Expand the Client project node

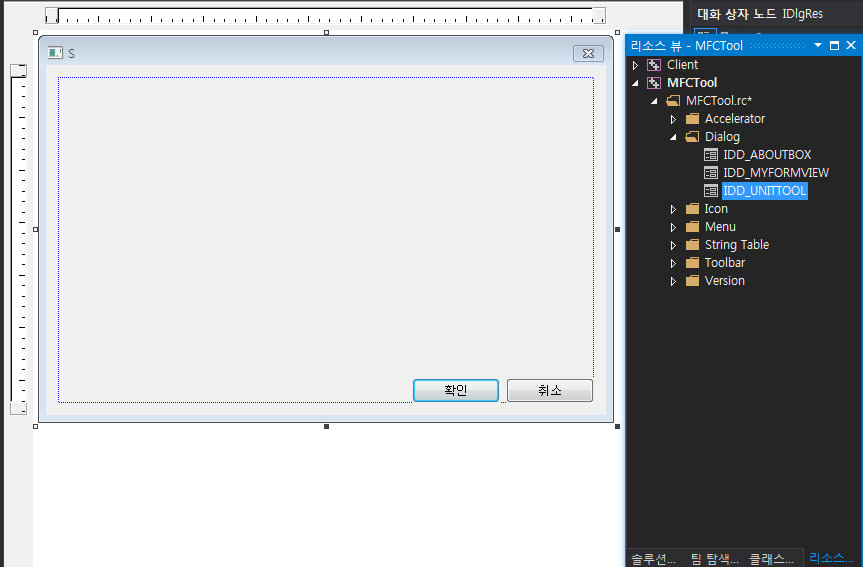tap(635, 65)
